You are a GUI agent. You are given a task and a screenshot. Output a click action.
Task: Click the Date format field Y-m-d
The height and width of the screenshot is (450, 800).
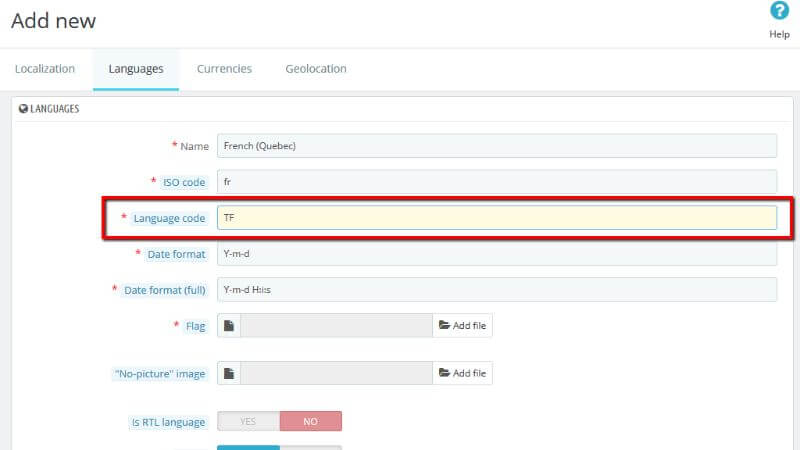pos(497,254)
